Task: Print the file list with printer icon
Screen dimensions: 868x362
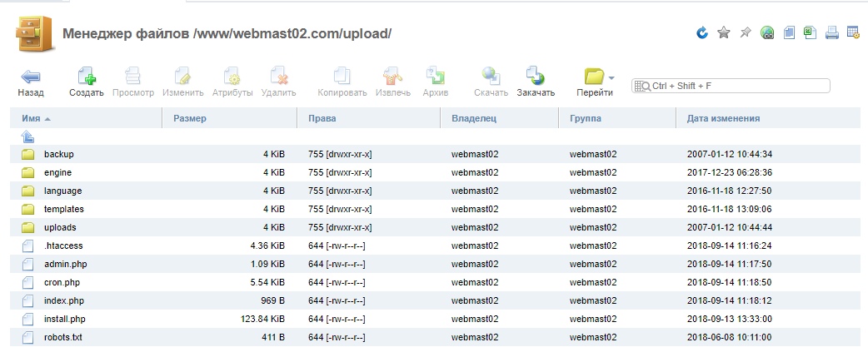Action: [831, 33]
